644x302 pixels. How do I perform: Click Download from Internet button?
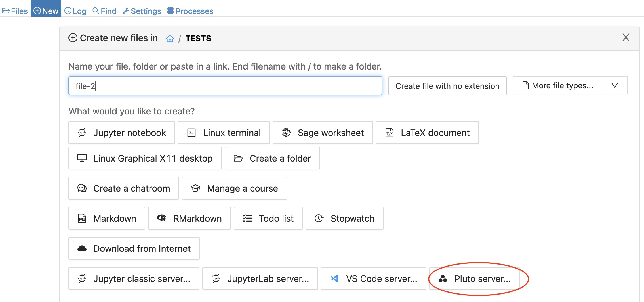coord(134,248)
